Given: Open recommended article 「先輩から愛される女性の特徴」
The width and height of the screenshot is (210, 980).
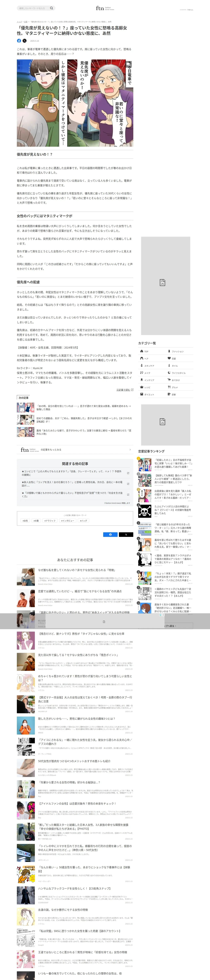Looking at the screenshot, I should tap(75, 789).
